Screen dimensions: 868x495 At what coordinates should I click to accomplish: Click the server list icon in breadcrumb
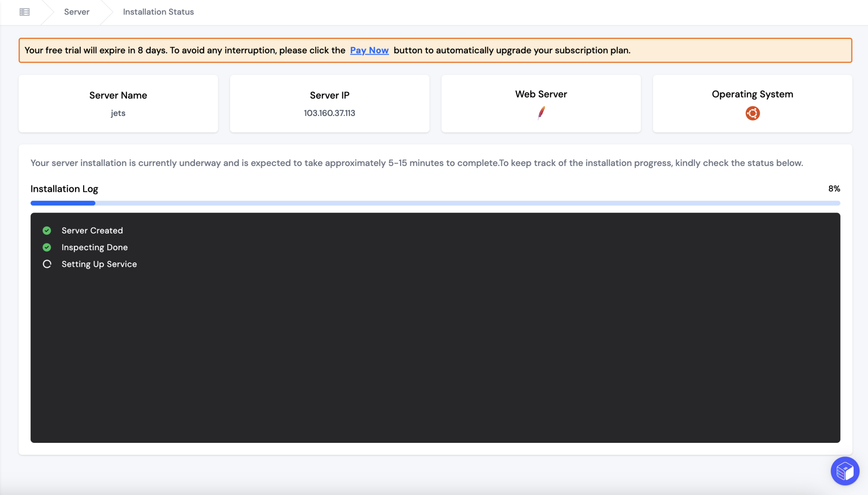click(24, 11)
